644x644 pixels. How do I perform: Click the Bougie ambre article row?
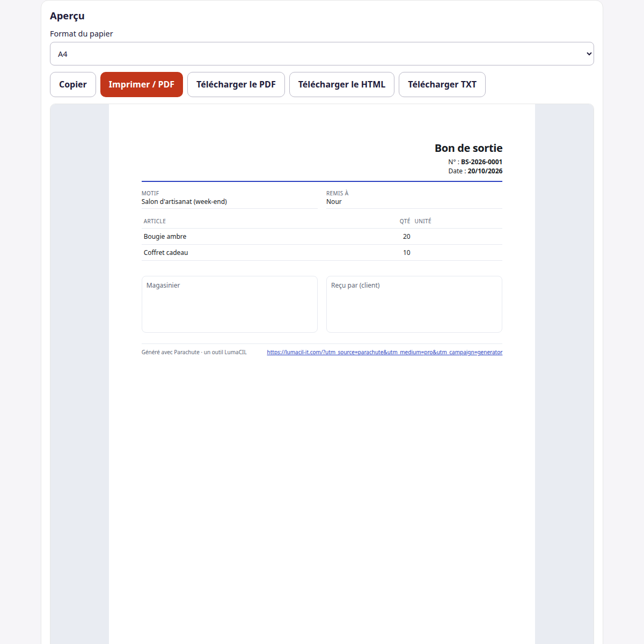[x=322, y=237]
